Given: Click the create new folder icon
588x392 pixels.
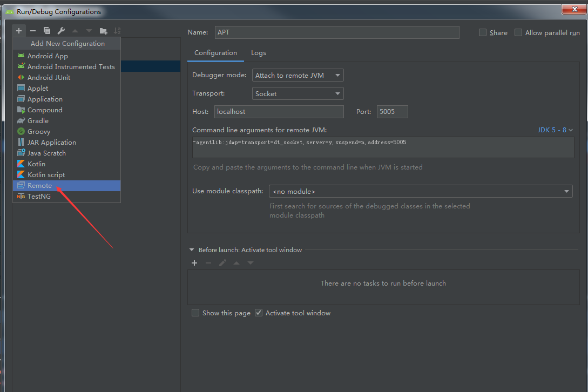Looking at the screenshot, I should pyautogui.click(x=103, y=31).
